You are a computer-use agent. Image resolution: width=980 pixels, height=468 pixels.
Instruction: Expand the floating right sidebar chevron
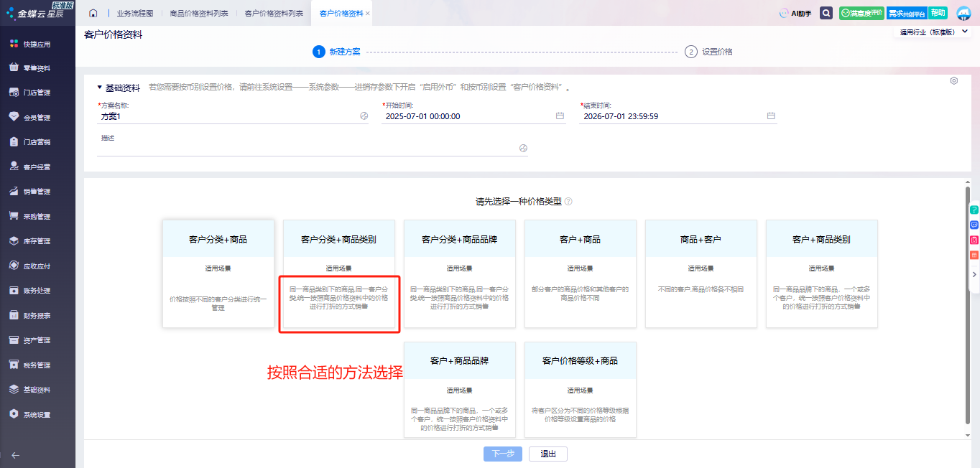click(x=974, y=274)
